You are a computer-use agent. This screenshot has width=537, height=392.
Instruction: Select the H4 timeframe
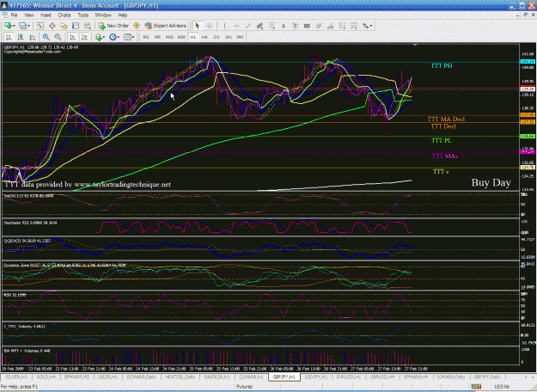coord(204,37)
